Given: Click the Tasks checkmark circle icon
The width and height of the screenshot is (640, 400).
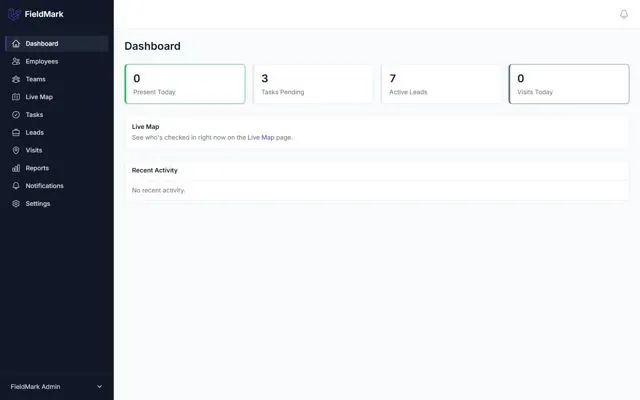Looking at the screenshot, I should click(16, 115).
